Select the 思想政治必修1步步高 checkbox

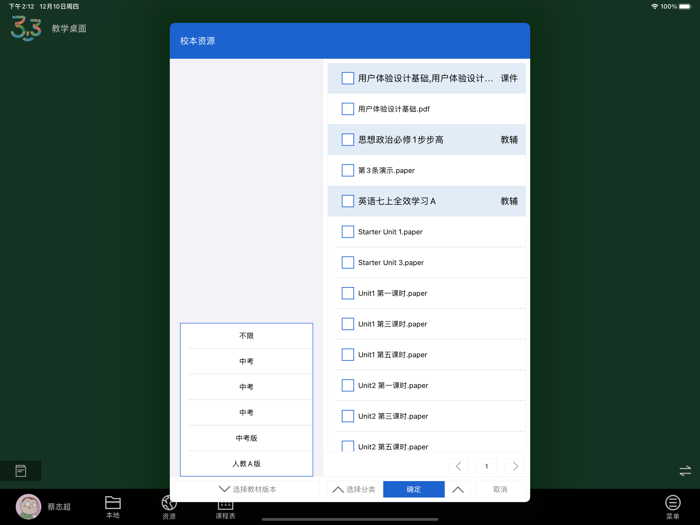pos(348,139)
